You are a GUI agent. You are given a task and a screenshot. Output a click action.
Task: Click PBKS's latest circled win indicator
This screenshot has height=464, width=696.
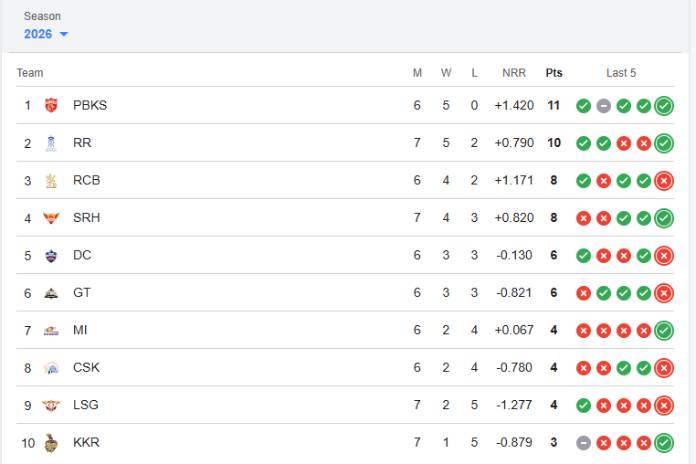(664, 106)
